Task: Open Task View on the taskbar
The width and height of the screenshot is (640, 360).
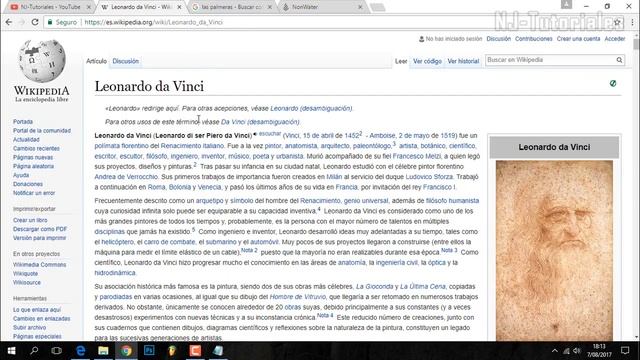Action: pos(57,351)
